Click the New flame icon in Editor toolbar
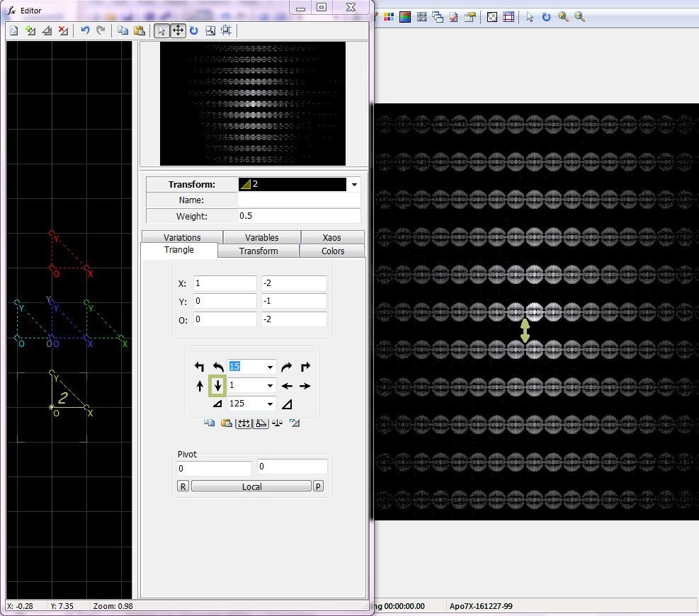 click(x=14, y=30)
